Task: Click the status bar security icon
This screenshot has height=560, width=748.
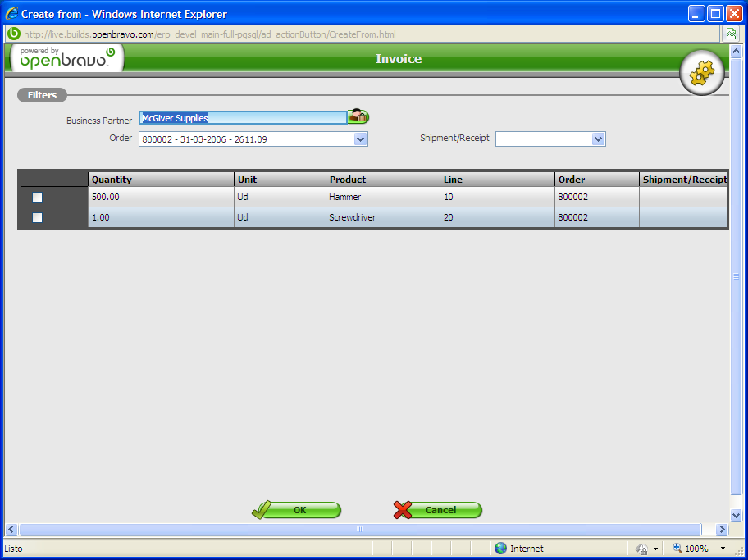Action: [x=641, y=549]
